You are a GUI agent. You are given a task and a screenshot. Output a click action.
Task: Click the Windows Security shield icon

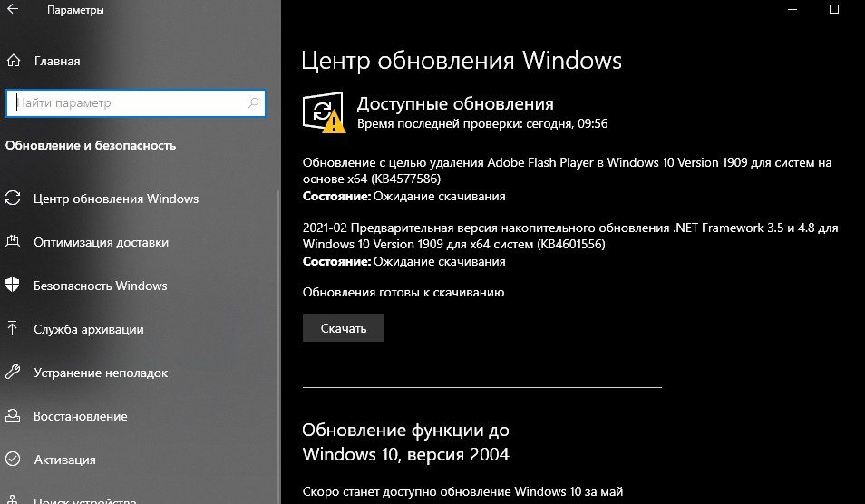[13, 285]
